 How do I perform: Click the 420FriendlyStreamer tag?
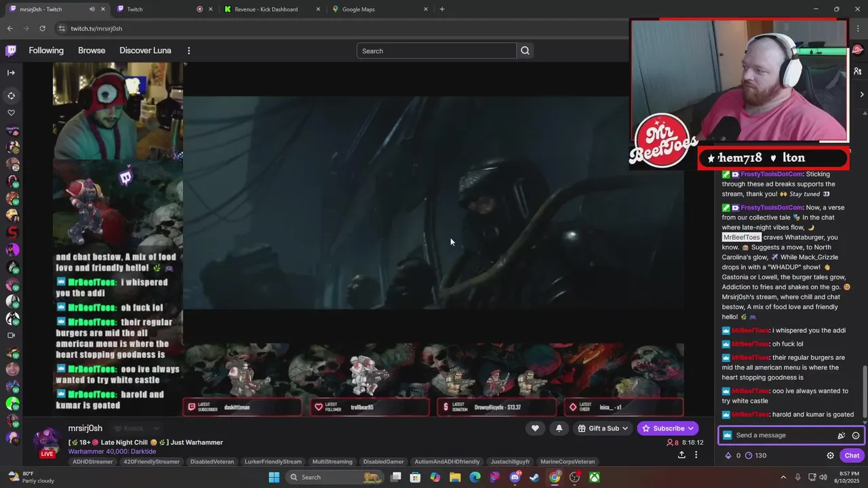point(152,462)
